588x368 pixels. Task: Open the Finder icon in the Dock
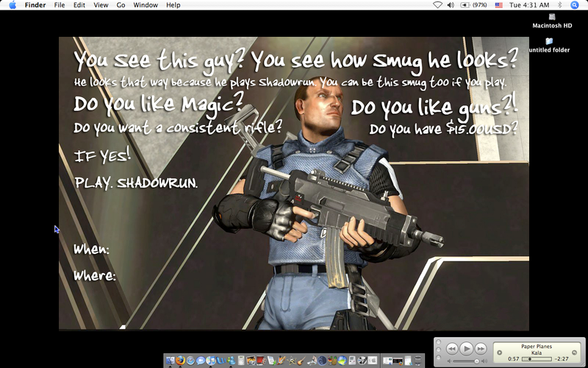[x=171, y=361]
